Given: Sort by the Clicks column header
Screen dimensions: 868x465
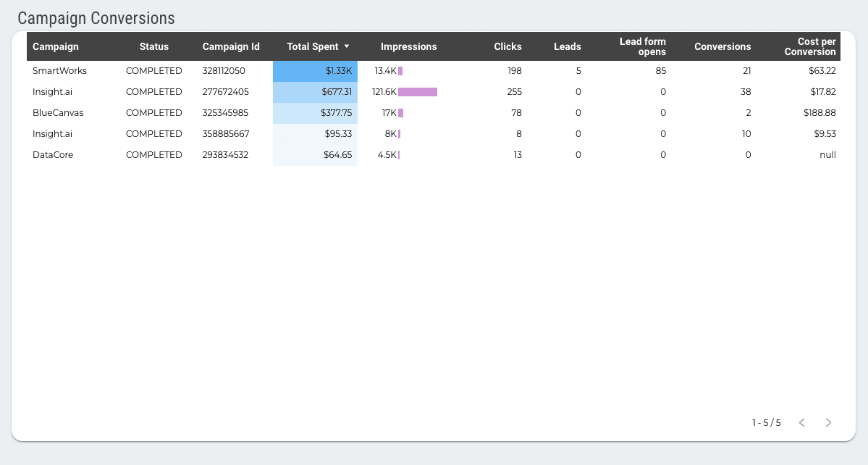Looking at the screenshot, I should [x=507, y=46].
